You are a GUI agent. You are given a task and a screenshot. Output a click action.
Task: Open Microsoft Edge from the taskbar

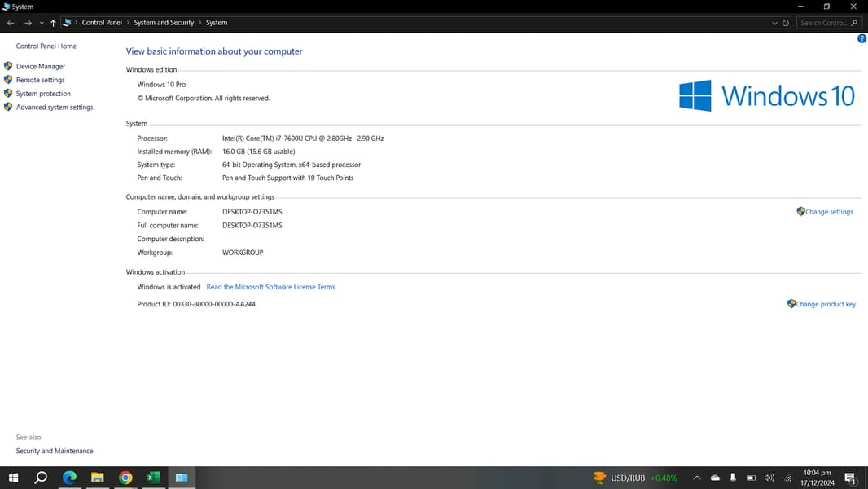[69, 478]
